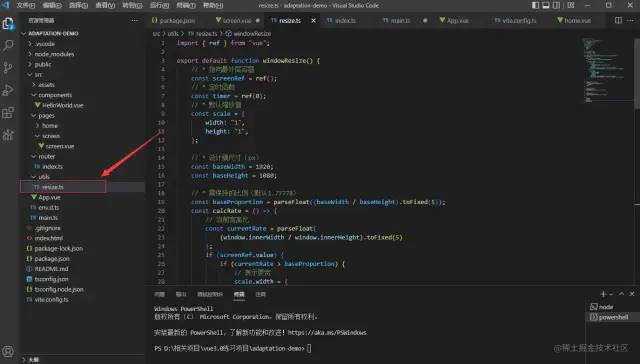Open the Search view in activity bar
The image size is (640, 364).
[8, 45]
